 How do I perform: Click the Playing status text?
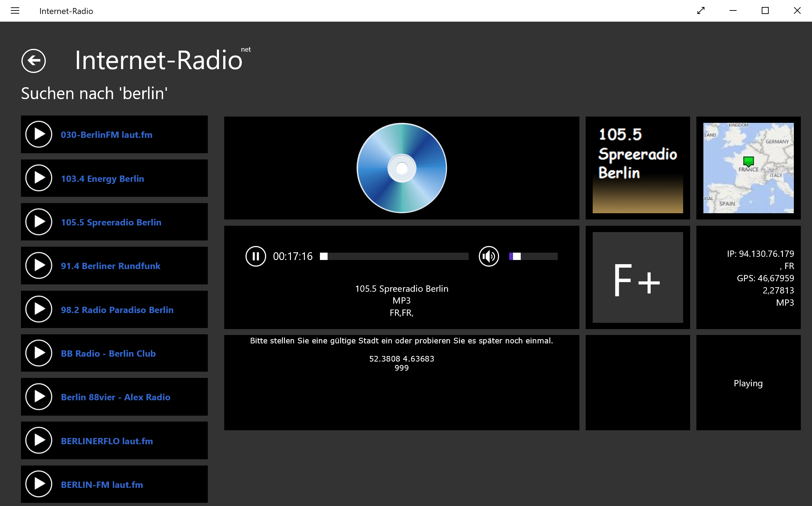748,383
